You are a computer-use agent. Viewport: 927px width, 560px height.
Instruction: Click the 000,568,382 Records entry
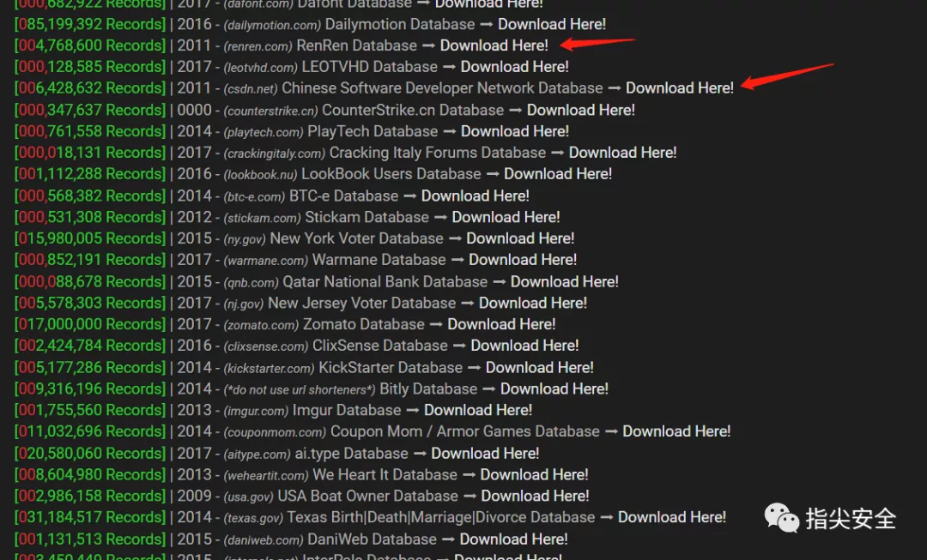(x=90, y=196)
